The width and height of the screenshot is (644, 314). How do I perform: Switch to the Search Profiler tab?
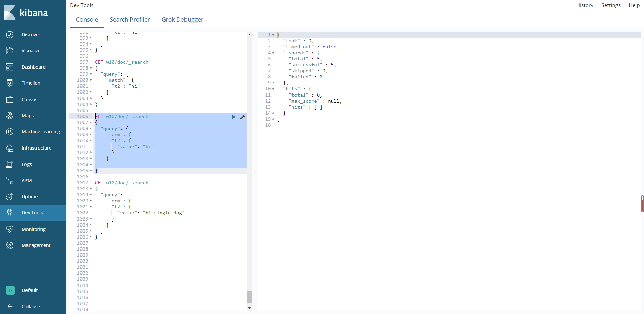point(130,20)
